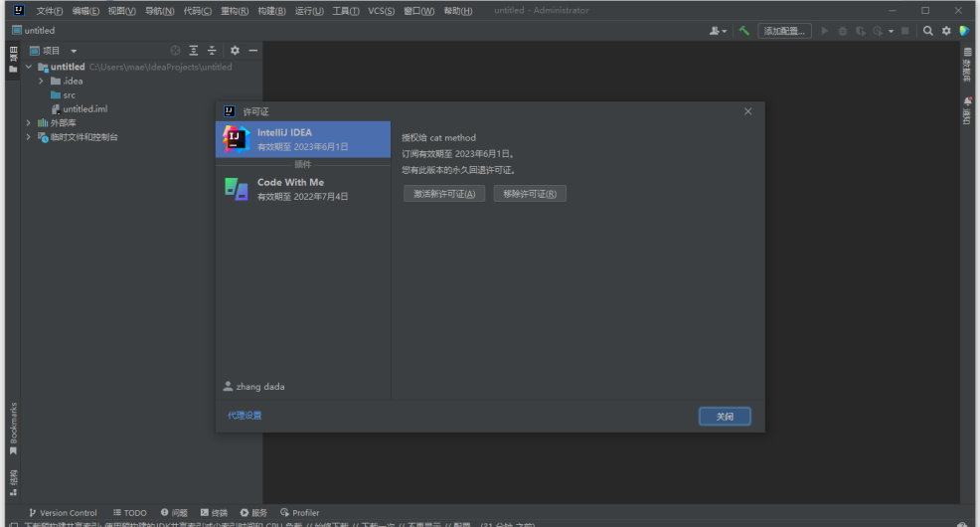Screen dimensions: 980x527
Task: Click the Add Configuration (添加配置) button
Action: 784,31
